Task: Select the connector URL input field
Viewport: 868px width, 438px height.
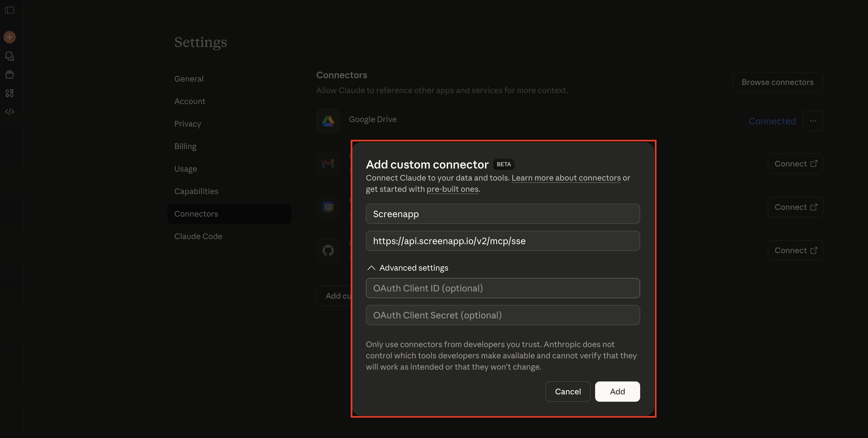Action: 502,241
